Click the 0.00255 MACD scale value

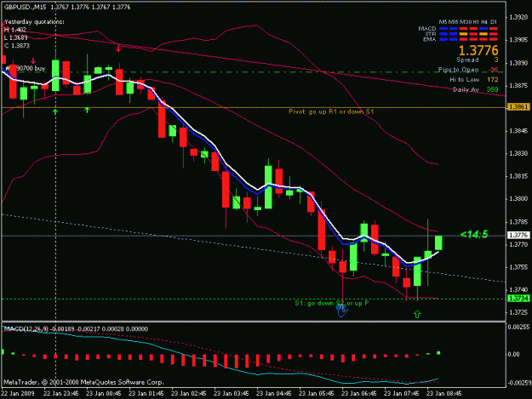[518, 328]
